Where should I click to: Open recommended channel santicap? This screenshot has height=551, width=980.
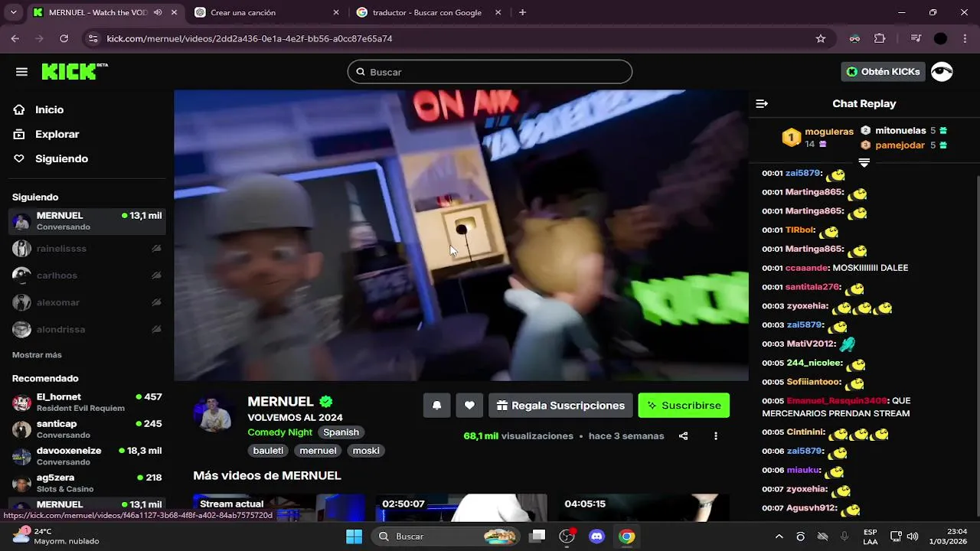[x=87, y=429]
